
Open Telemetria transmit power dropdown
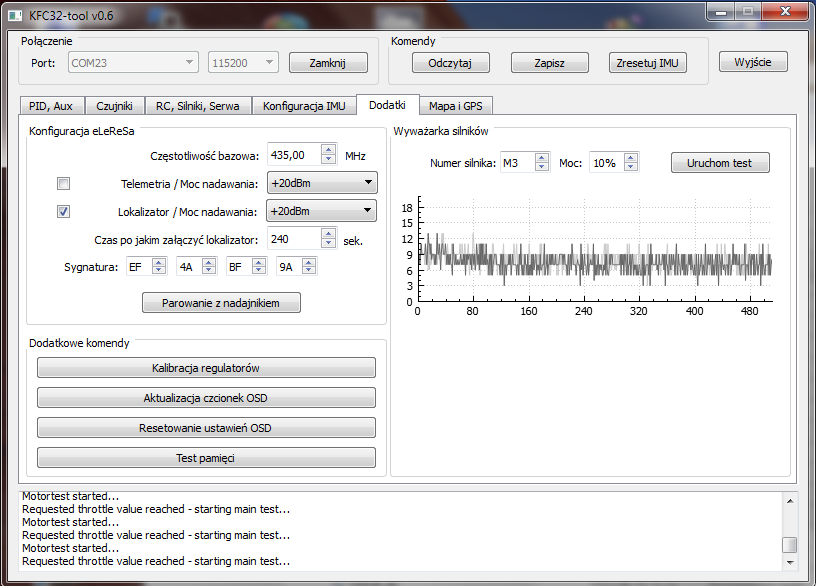(x=321, y=184)
